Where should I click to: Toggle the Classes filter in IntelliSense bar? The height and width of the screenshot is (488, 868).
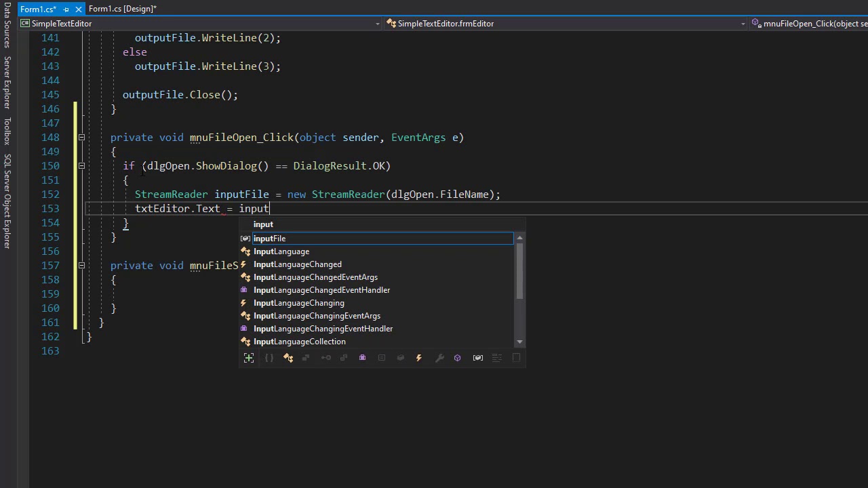288,358
